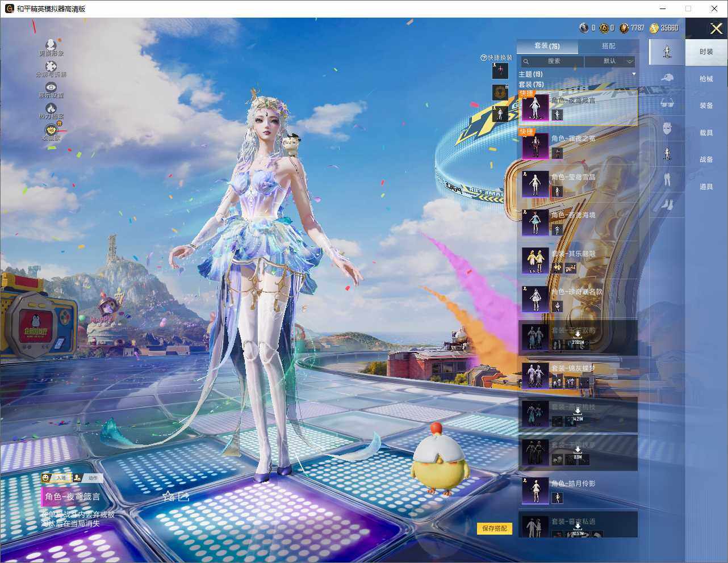
Task: Switch to the 道具 menu
Action: coord(706,187)
